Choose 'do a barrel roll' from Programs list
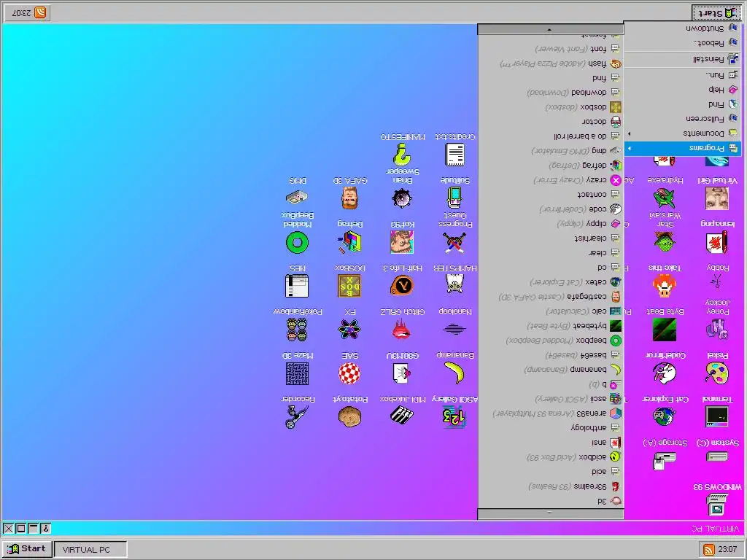Screen dimensions: 747x560 coord(551,136)
